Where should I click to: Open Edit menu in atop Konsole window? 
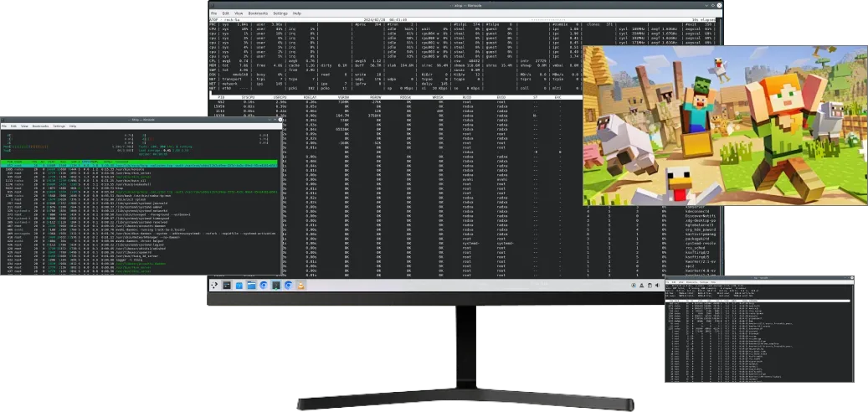point(226,13)
